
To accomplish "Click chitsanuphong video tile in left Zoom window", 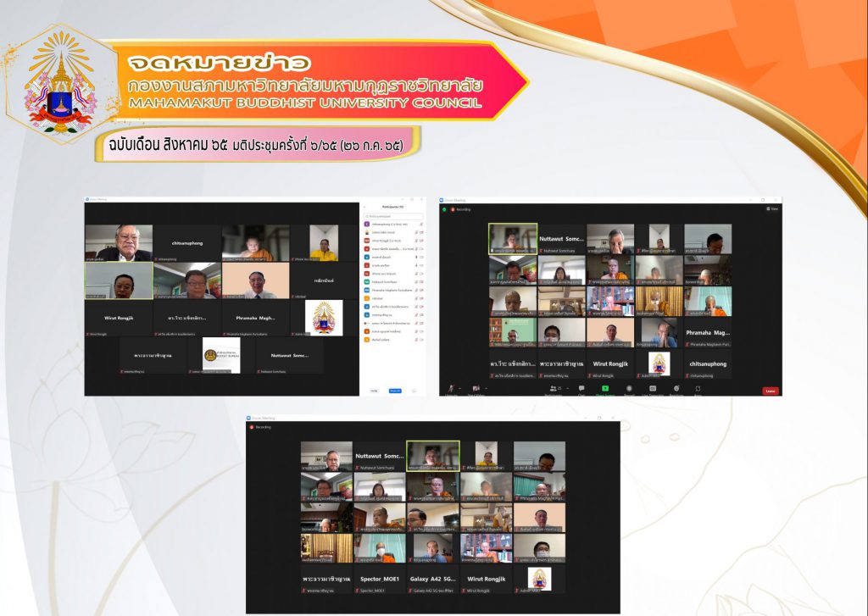I will coord(187,243).
